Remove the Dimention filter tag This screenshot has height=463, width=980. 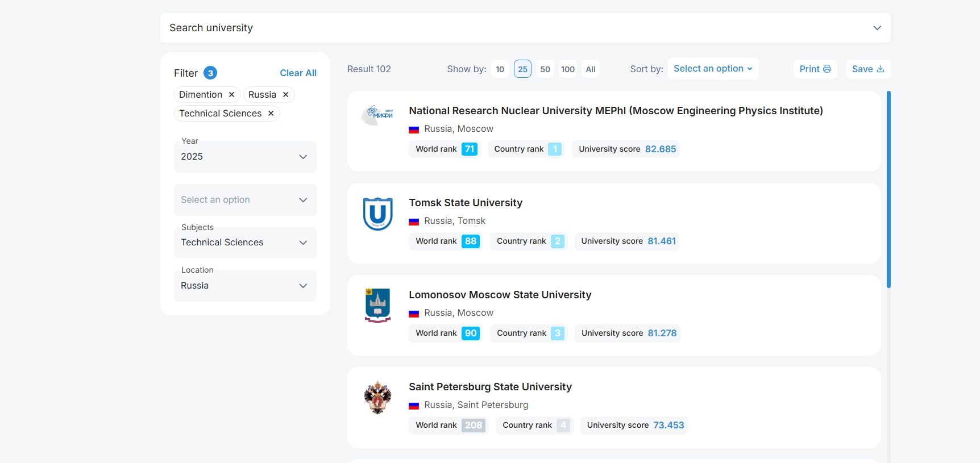(231, 95)
